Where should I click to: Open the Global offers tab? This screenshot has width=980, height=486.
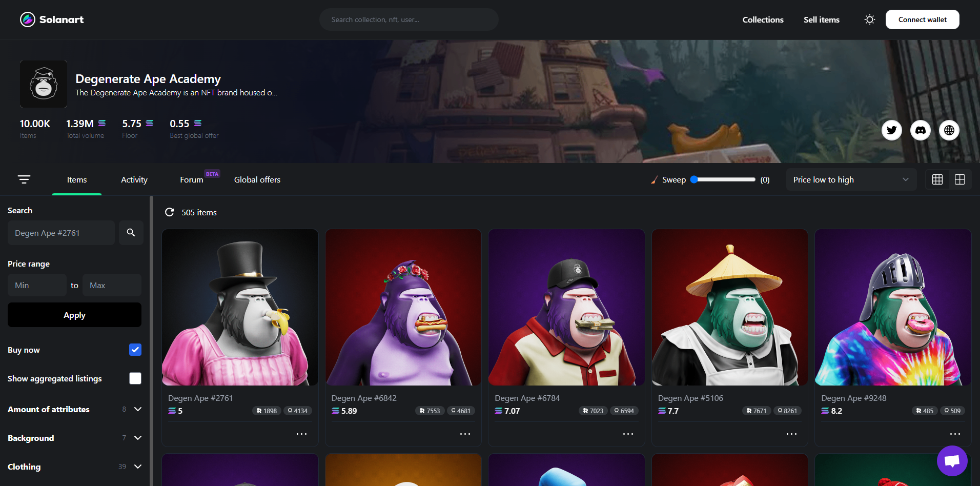257,180
